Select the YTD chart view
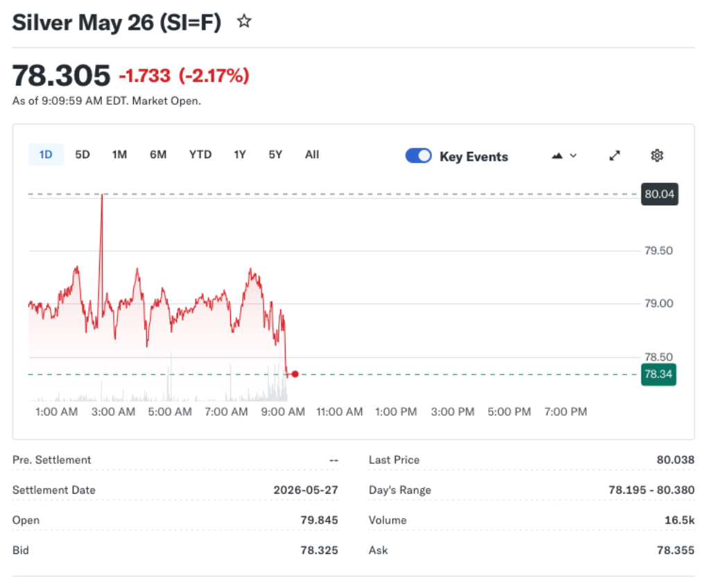Viewport: 710px width, 588px height. click(x=200, y=155)
